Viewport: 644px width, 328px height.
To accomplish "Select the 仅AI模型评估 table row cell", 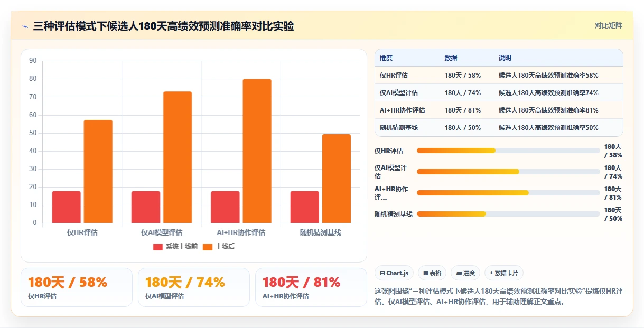I will click(399, 93).
